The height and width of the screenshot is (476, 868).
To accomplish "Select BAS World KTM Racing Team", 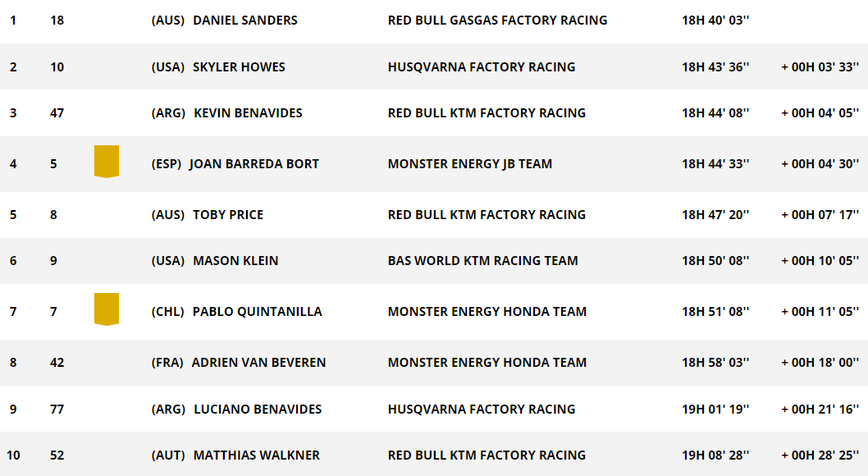I will coord(482,261).
